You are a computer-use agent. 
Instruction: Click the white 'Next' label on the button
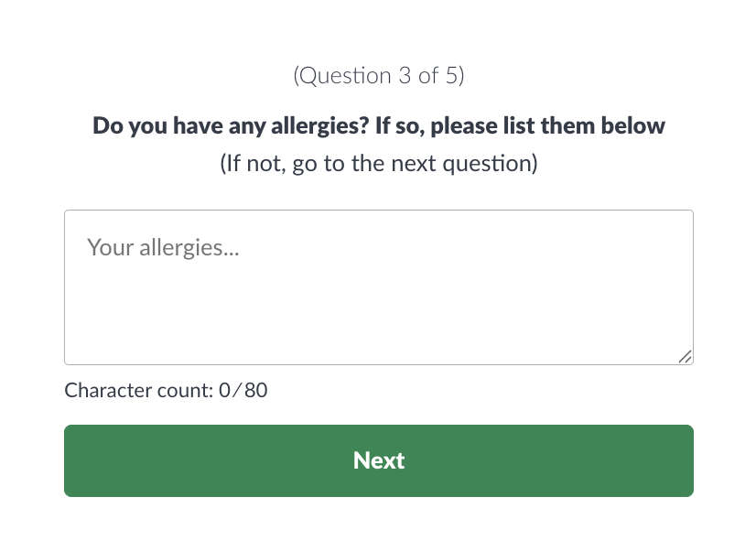378,460
